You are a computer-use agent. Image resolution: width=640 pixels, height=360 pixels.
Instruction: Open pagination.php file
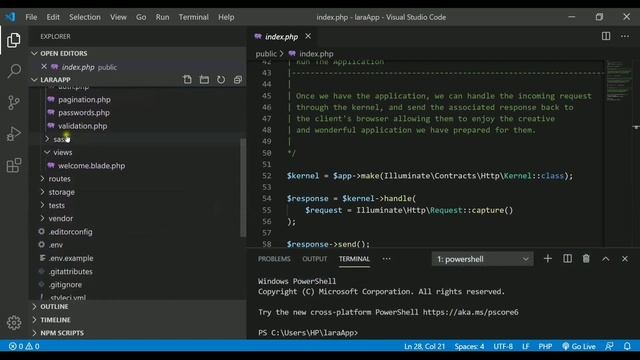click(x=84, y=100)
